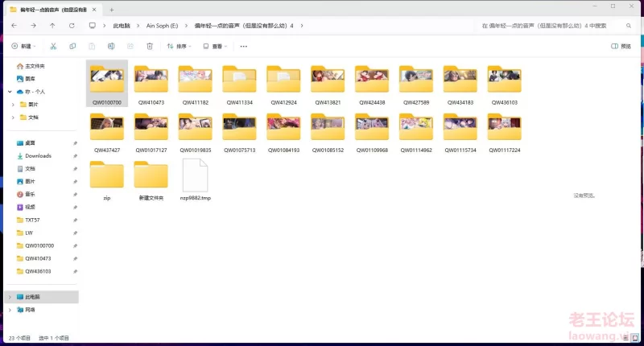This screenshot has height=346, width=644.
Task: Click the search magnifier icon
Action: click(x=629, y=26)
